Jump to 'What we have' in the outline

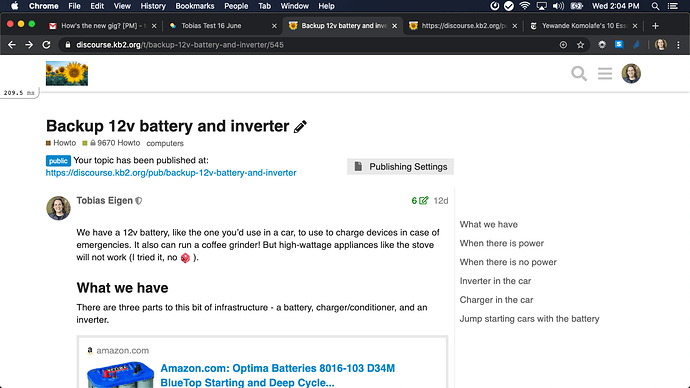click(488, 224)
